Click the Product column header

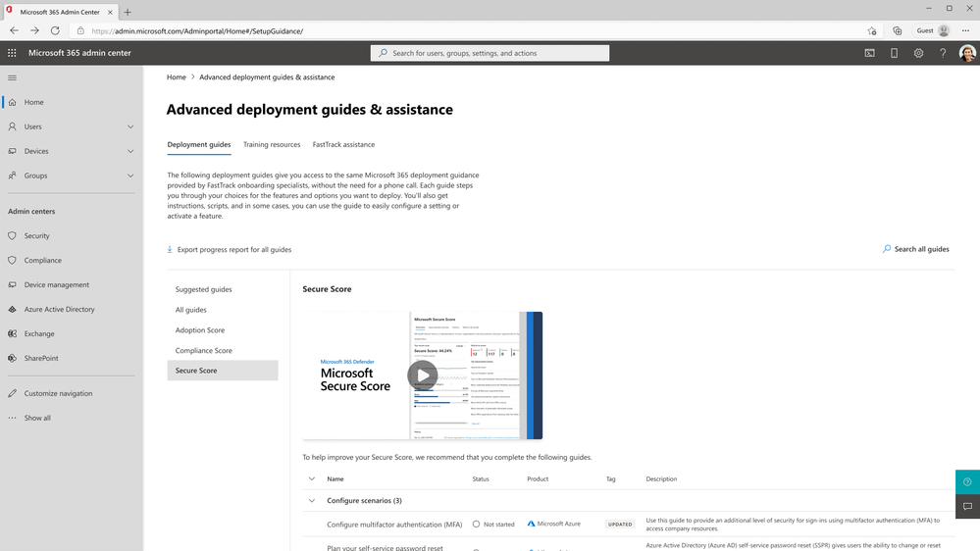point(538,479)
